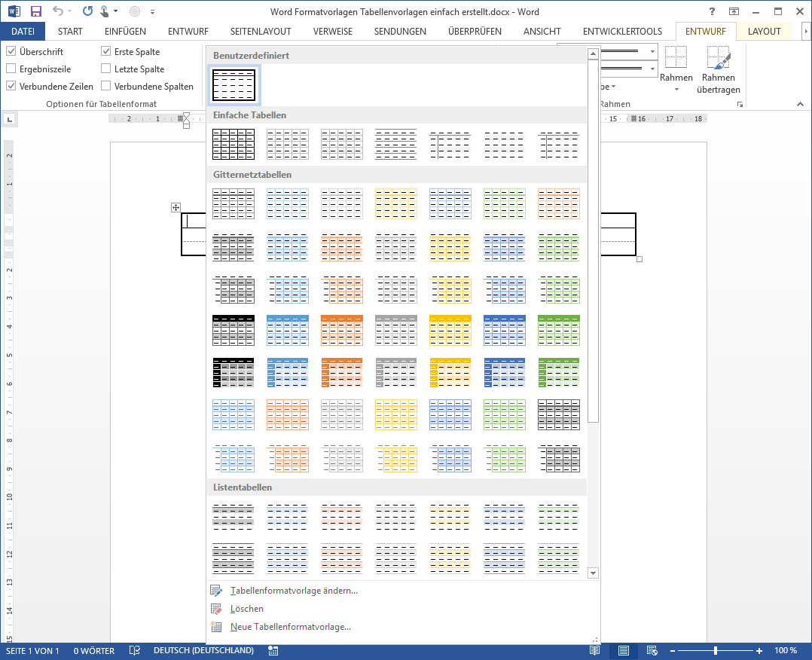Switch to the START tab
Viewport: 812px width, 660px height.
pyautogui.click(x=70, y=31)
